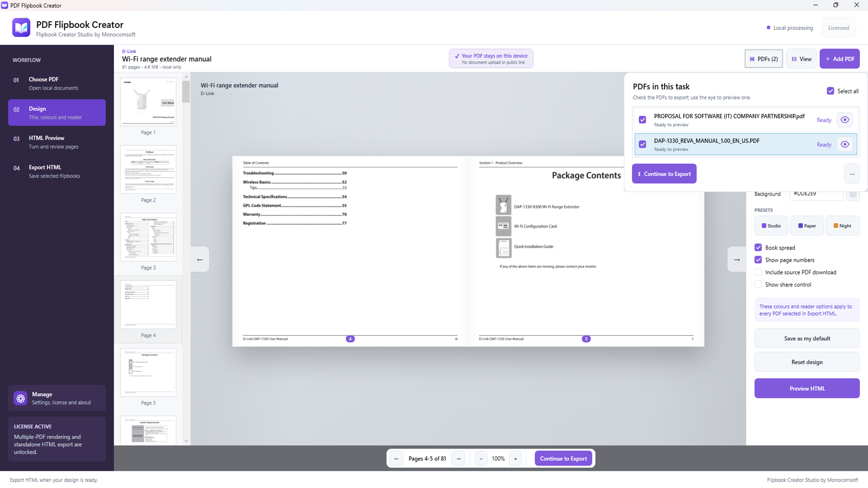The width and height of the screenshot is (868, 488).
Task: Toggle the Select all checkbox
Action: click(830, 91)
